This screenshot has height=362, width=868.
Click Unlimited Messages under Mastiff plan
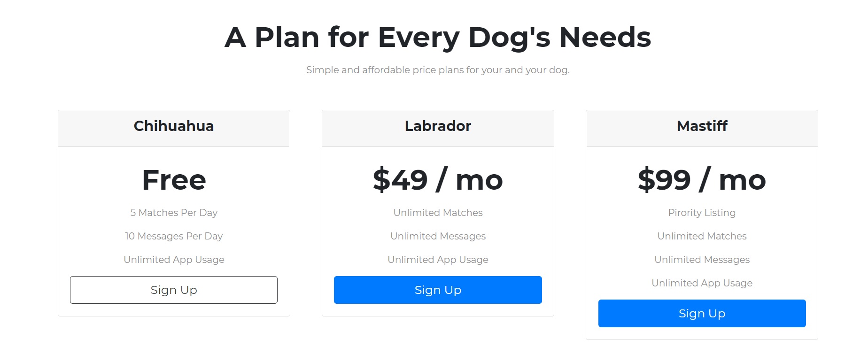(x=701, y=260)
